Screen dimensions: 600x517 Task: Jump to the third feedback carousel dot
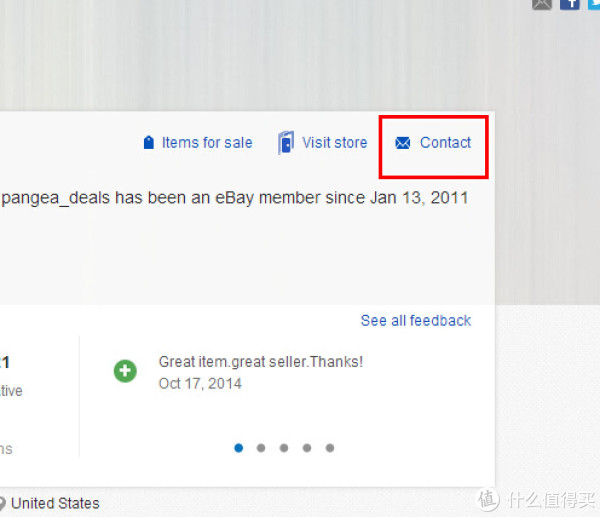point(284,448)
